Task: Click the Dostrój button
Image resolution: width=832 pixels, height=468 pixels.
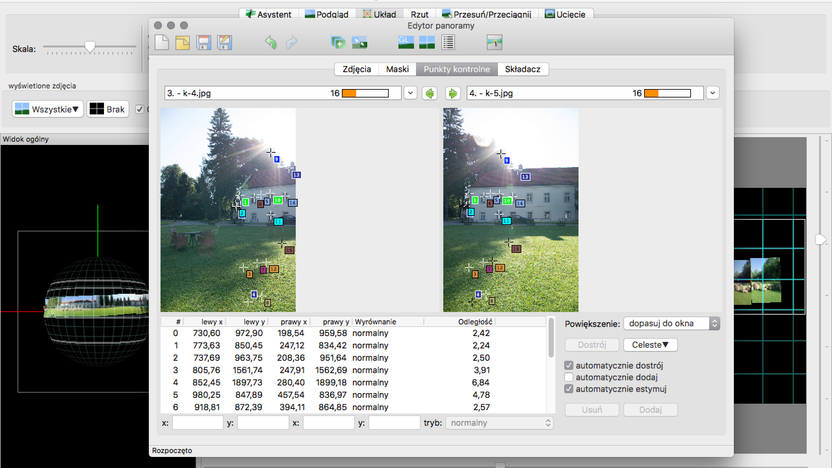Action: (x=592, y=344)
